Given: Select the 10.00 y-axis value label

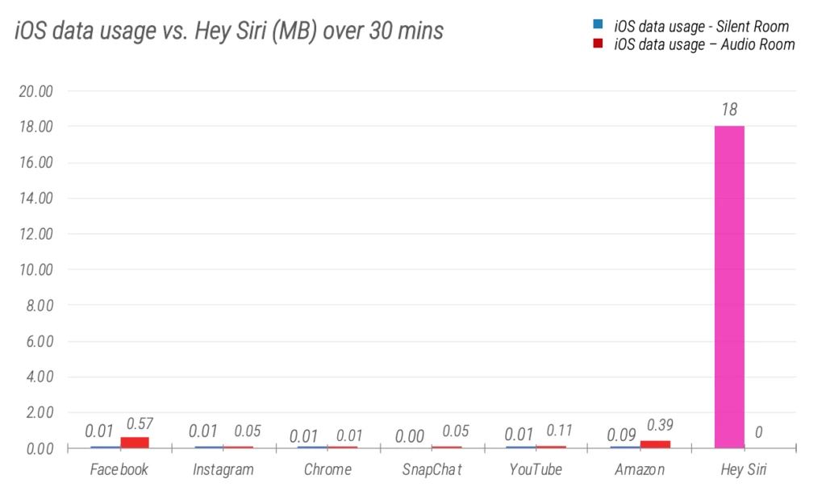Looking at the screenshot, I should (x=35, y=270).
